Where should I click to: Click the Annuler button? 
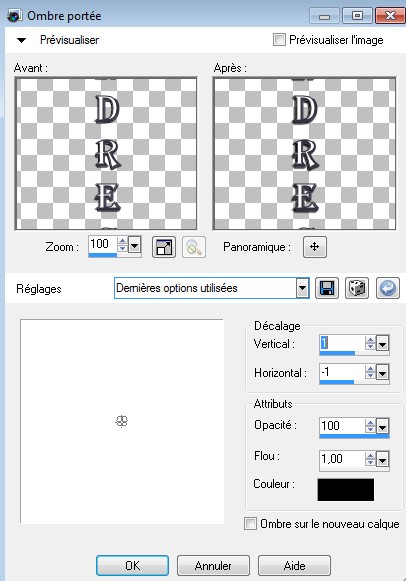pyautogui.click(x=213, y=565)
